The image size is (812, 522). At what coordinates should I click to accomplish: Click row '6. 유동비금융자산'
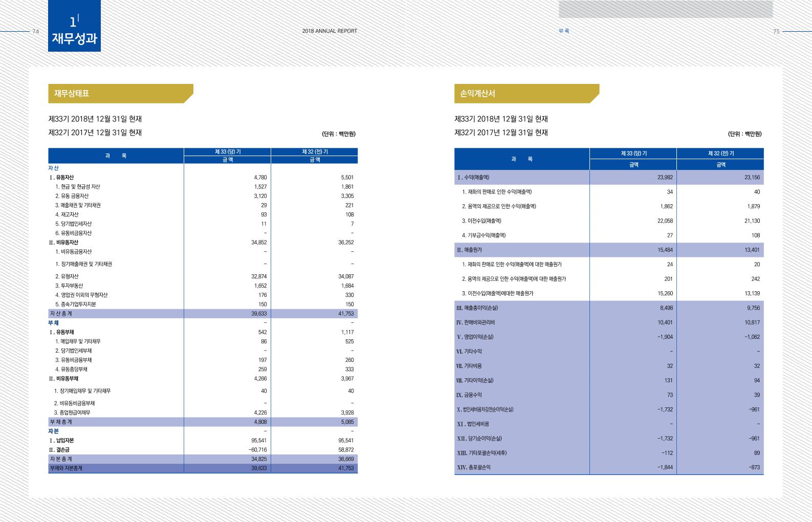(203, 233)
